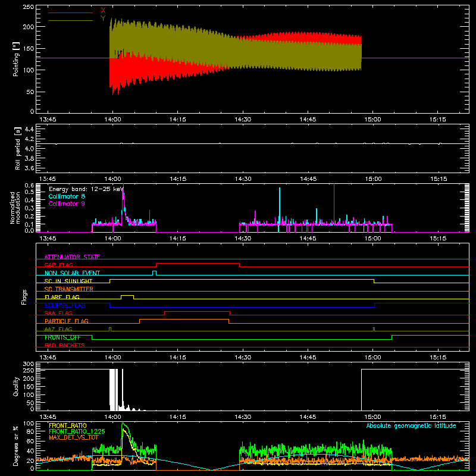
Task: Click the '80' tick in Degrees plot
Action: (30, 431)
